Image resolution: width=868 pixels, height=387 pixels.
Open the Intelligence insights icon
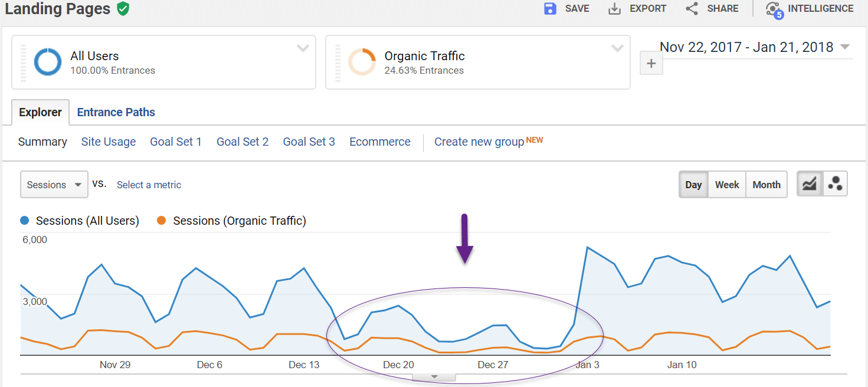coord(773,8)
